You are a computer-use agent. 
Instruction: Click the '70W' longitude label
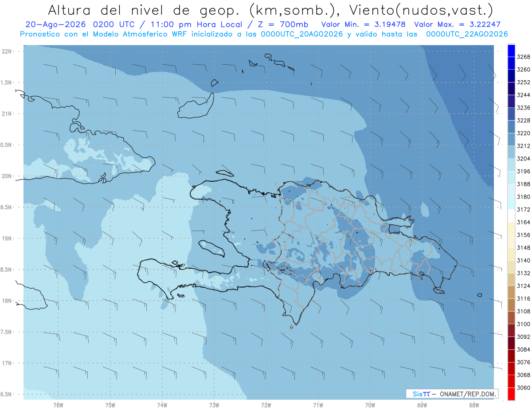click(x=370, y=405)
